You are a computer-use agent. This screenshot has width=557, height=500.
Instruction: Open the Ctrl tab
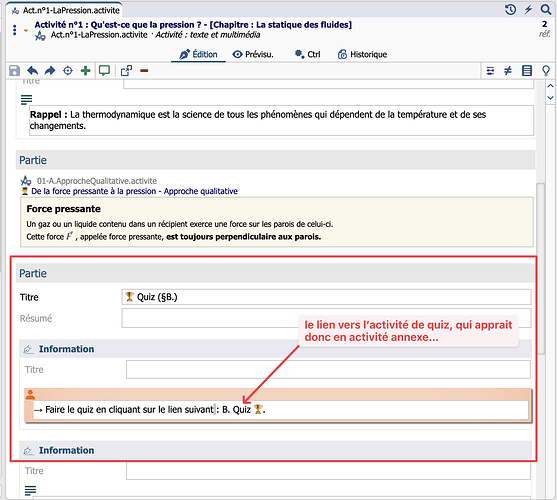[x=307, y=54]
